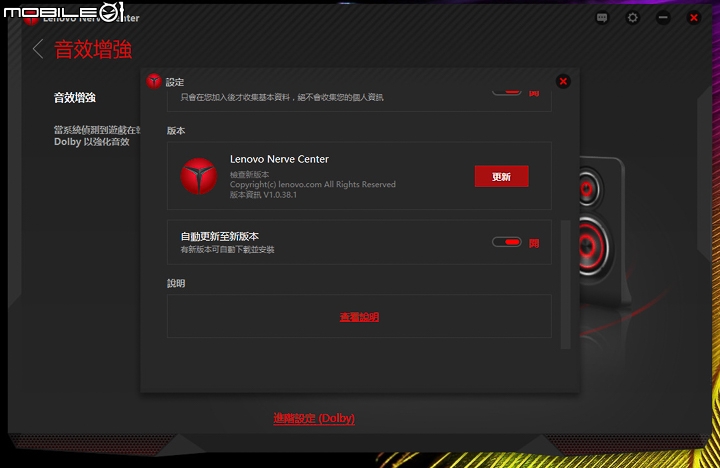Viewport: 720px width, 468px height.
Task: Click the 檢查新版本 text
Action: click(249, 175)
